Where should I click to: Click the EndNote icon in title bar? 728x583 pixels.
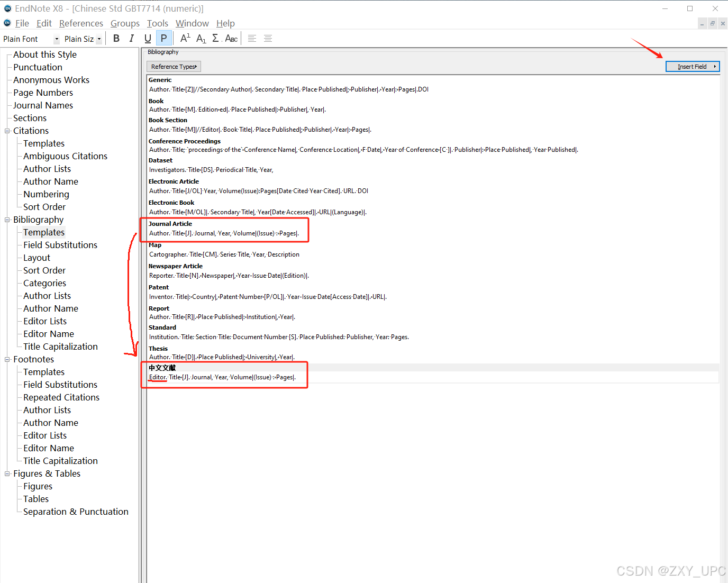click(x=7, y=8)
